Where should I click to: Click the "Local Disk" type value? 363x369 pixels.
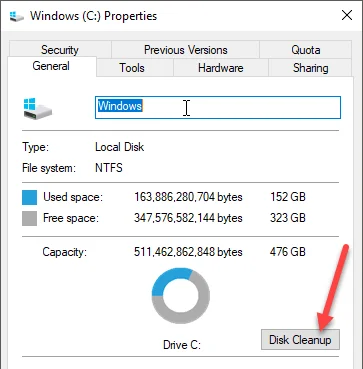click(x=120, y=147)
